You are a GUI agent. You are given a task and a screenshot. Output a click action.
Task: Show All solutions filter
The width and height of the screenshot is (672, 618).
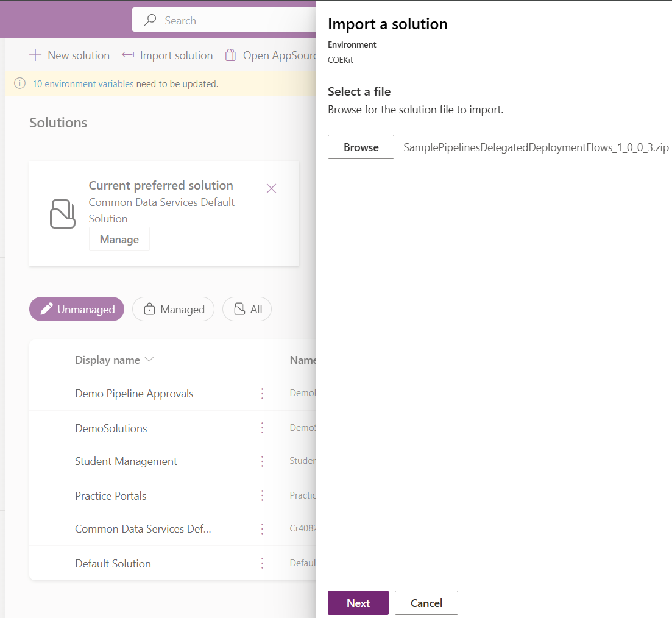[247, 310]
